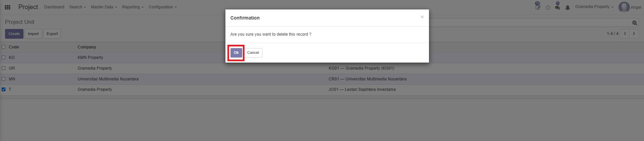Open the Dashboard menu item
Image resolution: width=644 pixels, height=141 pixels.
[54, 7]
